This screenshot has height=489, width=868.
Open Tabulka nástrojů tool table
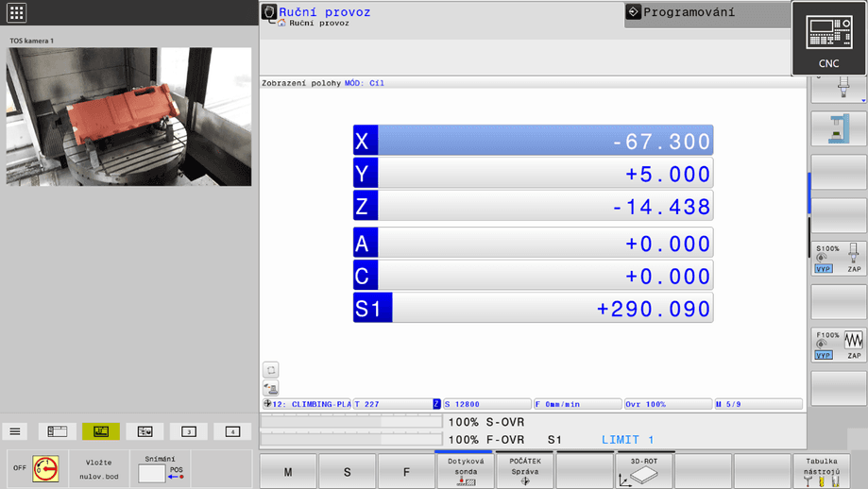[x=821, y=471]
